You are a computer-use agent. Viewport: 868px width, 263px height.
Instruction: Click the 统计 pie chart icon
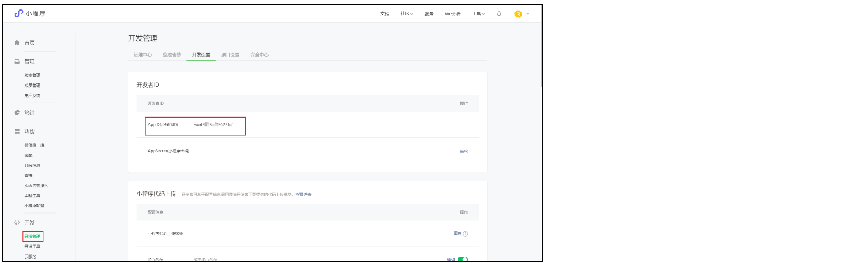[17, 113]
